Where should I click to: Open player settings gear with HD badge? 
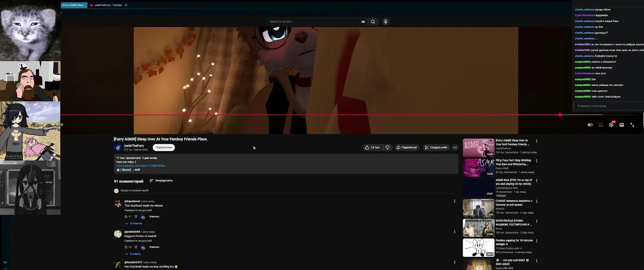(x=611, y=124)
